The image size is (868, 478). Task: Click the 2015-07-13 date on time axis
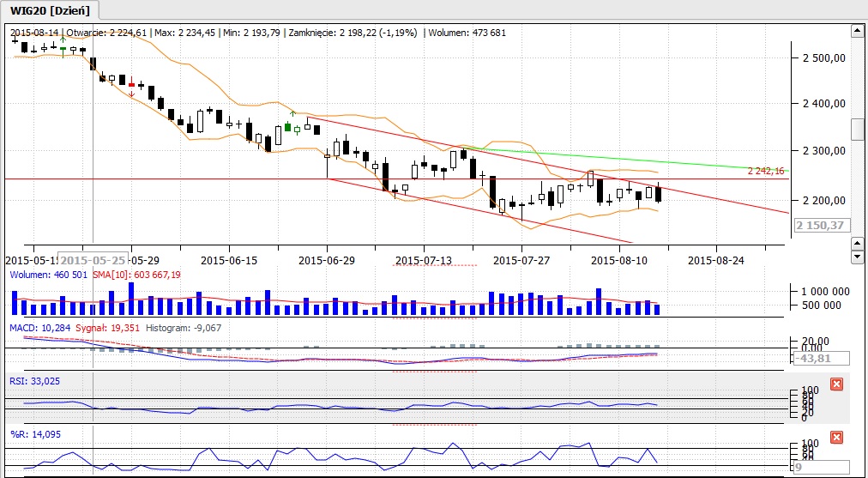[424, 260]
